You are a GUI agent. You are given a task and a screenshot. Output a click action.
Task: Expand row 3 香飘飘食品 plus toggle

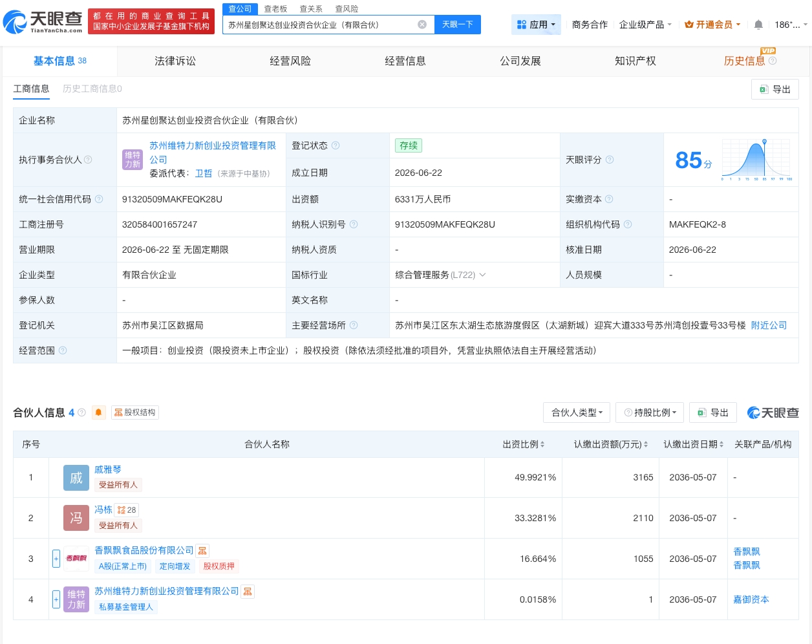(56, 558)
